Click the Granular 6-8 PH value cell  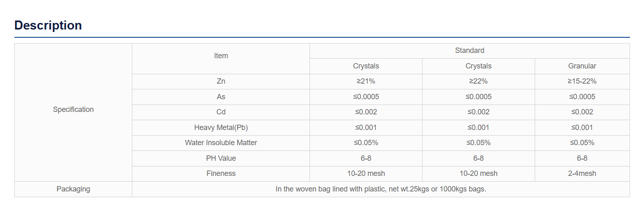[582, 158]
